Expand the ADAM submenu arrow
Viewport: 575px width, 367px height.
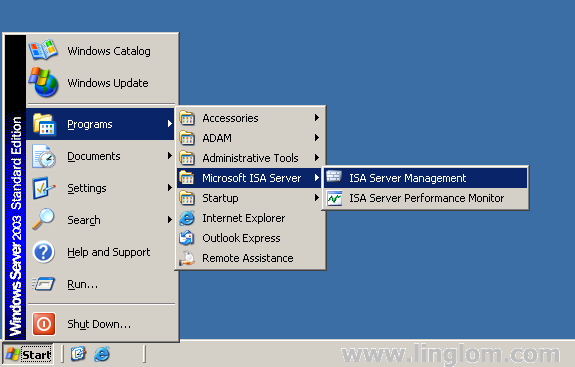[x=317, y=138]
